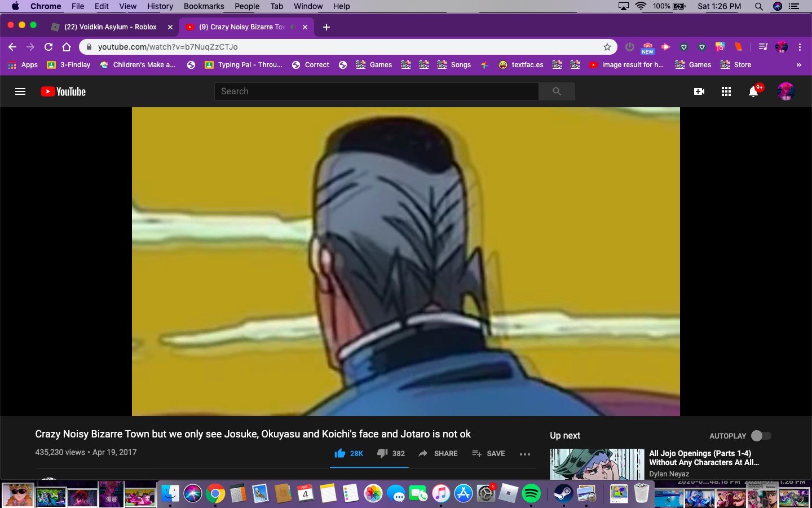Close the Crazy Noisy Bizarre Town tab

[x=305, y=27]
